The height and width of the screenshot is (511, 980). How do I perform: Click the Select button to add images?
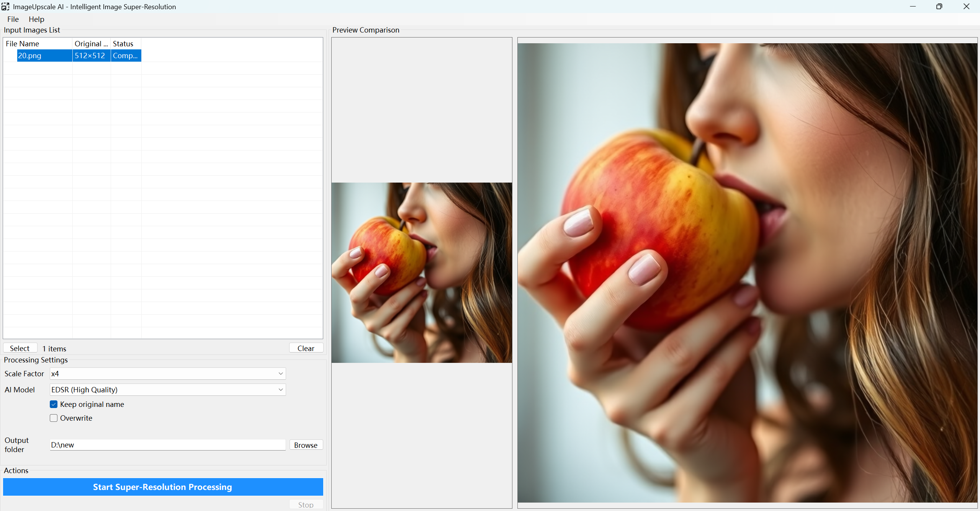coord(20,348)
